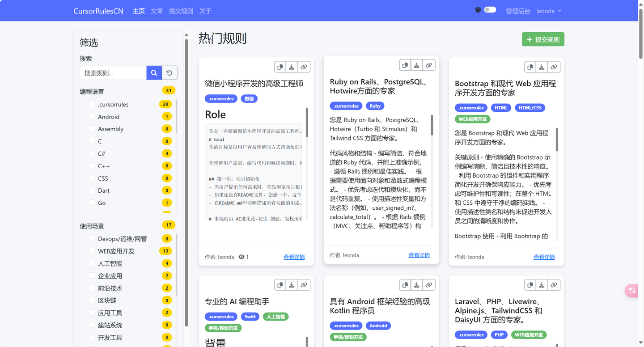This screenshot has height=347, width=644.
Task: Select the C++ checkbox
Action: 92,166
